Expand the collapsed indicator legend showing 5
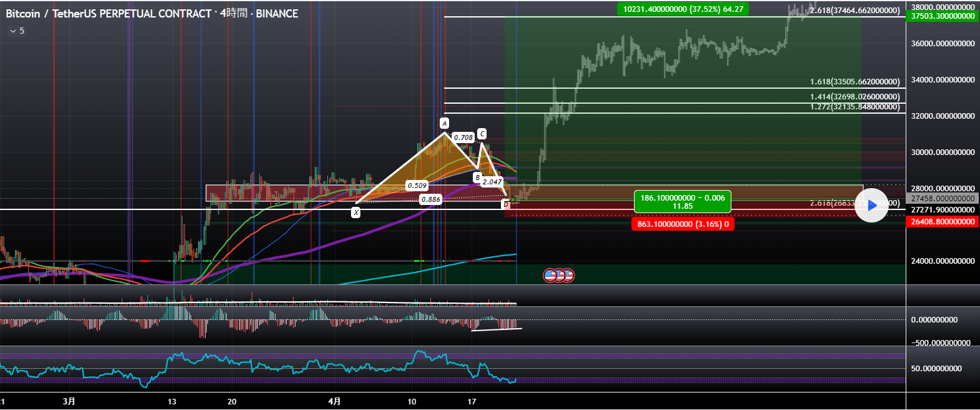The height and width of the screenshot is (410, 980). pos(17,31)
